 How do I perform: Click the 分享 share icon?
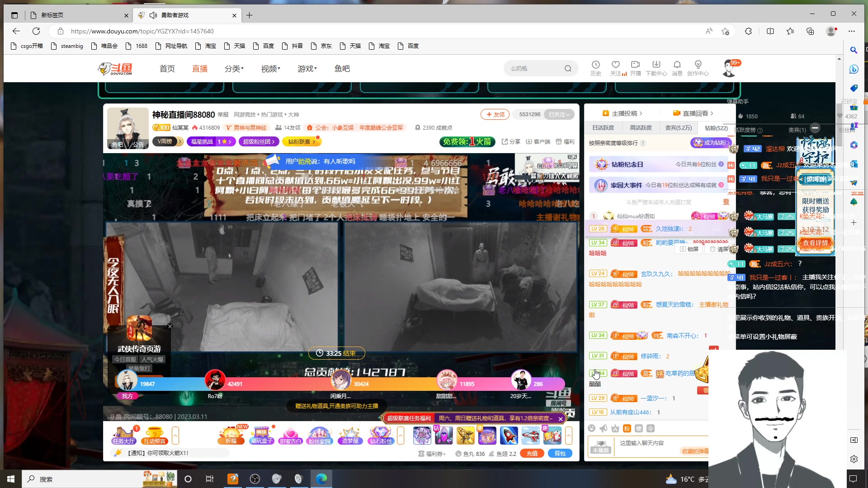point(511,141)
